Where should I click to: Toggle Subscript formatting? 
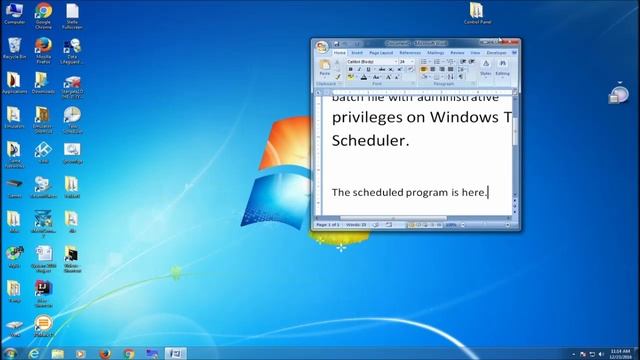[391, 69]
